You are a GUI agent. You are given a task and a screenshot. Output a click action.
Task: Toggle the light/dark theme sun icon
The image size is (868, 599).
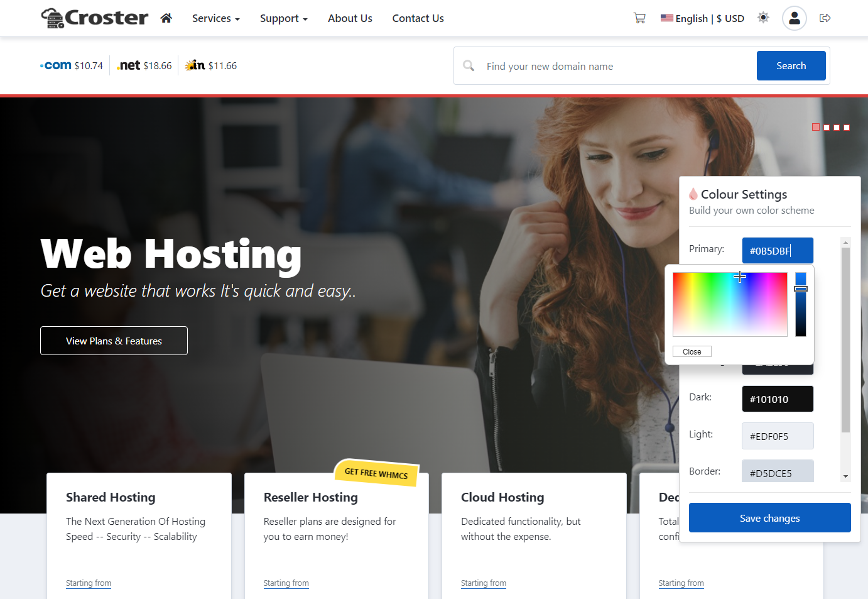(763, 18)
